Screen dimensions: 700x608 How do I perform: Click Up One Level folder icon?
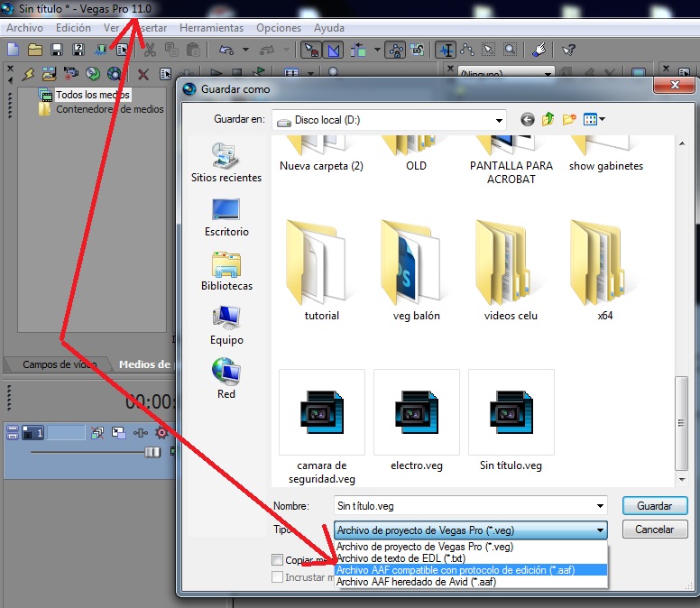tap(548, 119)
